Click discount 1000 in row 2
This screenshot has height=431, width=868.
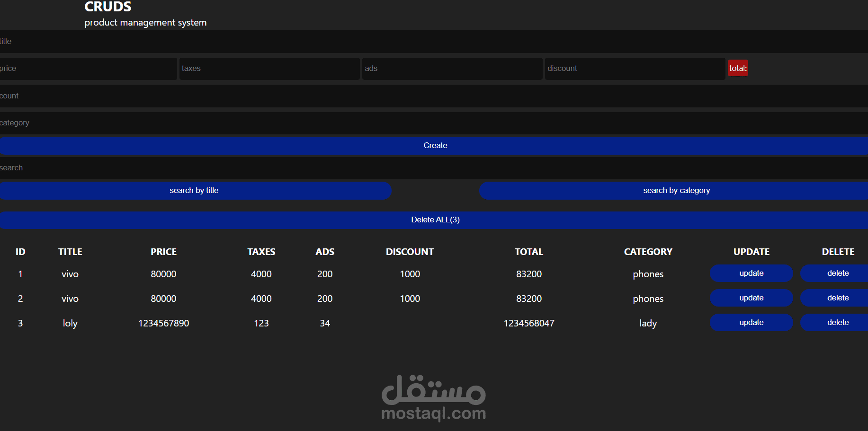coord(410,299)
